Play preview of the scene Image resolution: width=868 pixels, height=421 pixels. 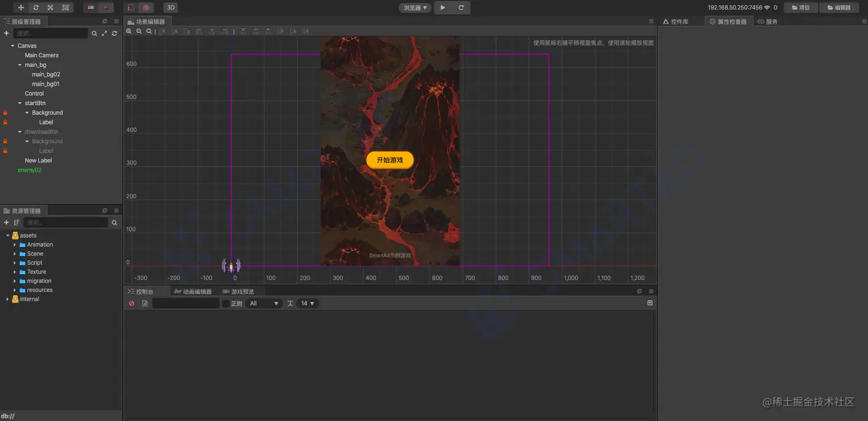443,7
